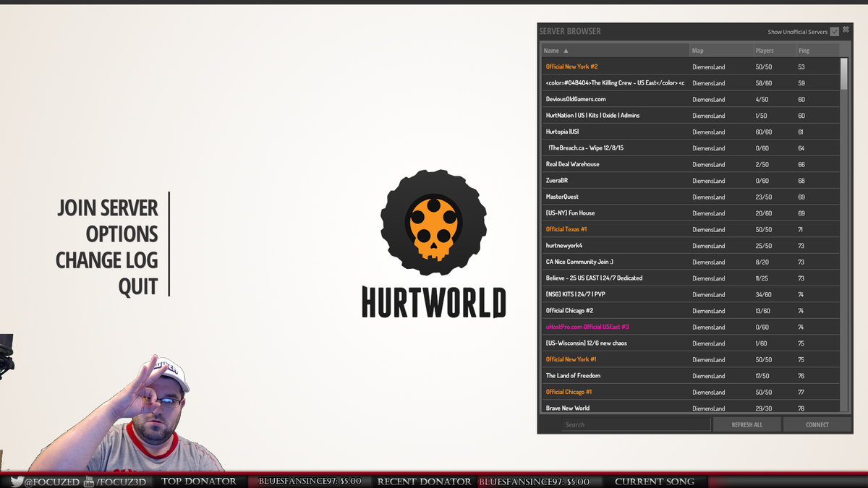Select the Official New York #1 server

[691, 359]
